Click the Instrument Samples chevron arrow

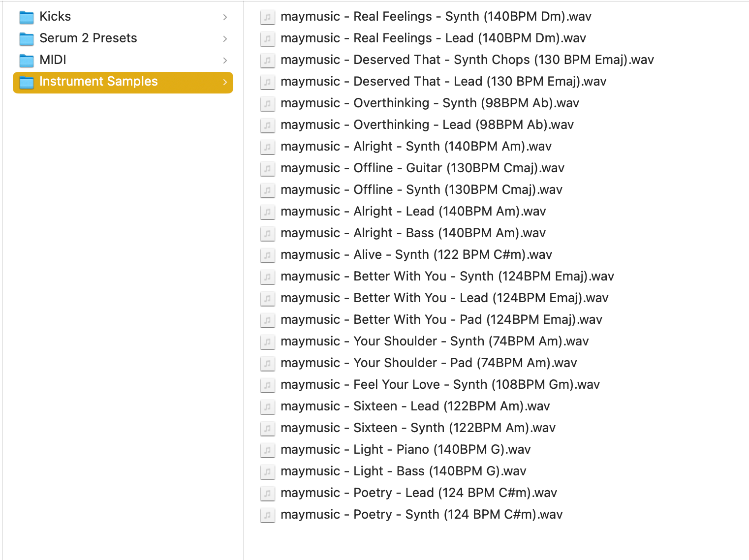pos(225,82)
